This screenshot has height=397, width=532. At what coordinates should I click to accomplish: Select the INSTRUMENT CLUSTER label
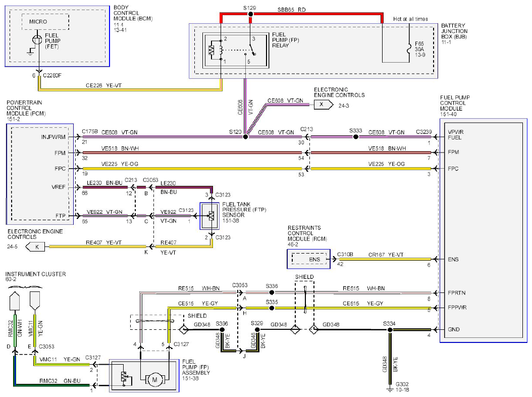pyautogui.click(x=36, y=274)
